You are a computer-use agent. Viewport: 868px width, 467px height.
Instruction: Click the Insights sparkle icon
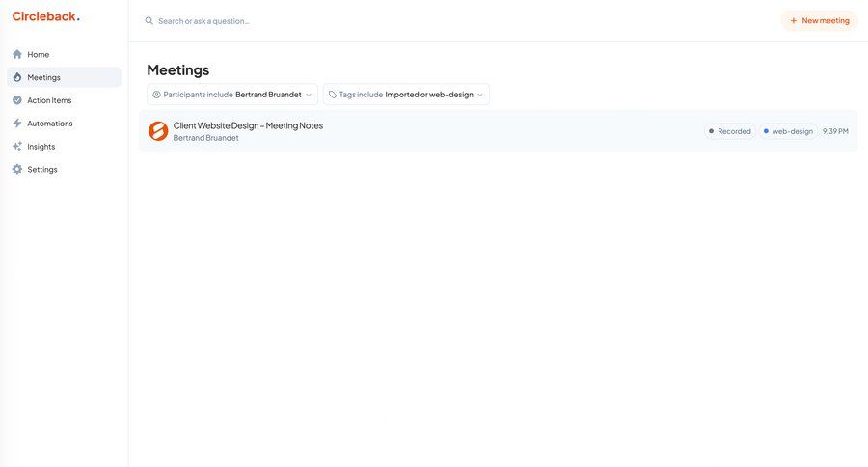(17, 147)
